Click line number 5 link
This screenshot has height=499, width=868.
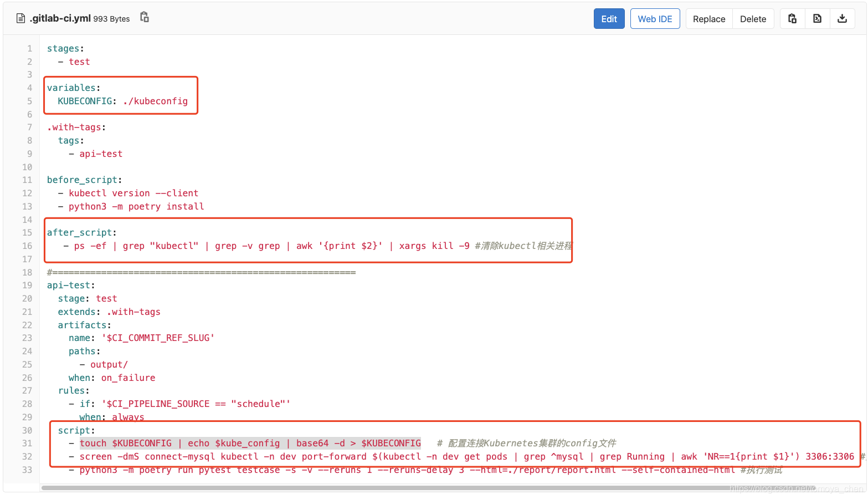point(30,101)
